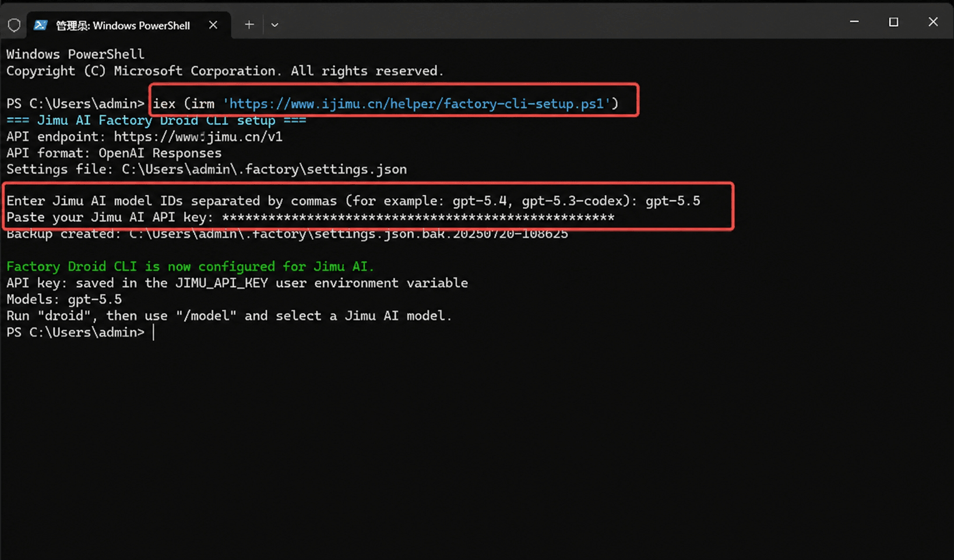Click the 'iex' command text
The width and height of the screenshot is (954, 560).
(x=164, y=104)
